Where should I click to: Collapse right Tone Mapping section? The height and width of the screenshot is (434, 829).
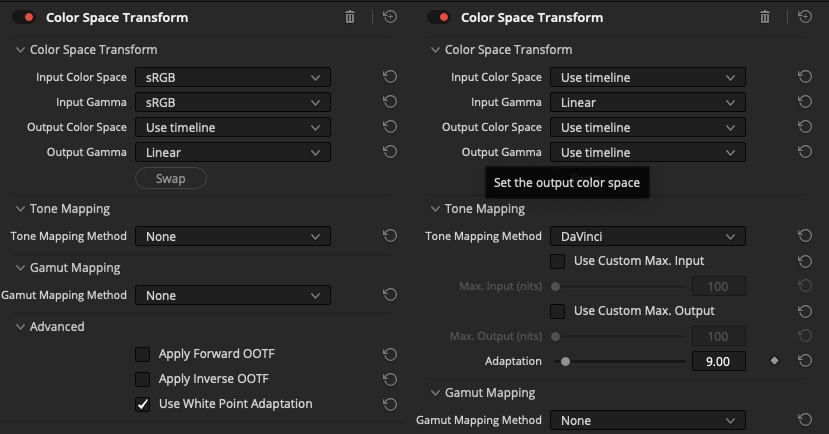(x=435, y=209)
